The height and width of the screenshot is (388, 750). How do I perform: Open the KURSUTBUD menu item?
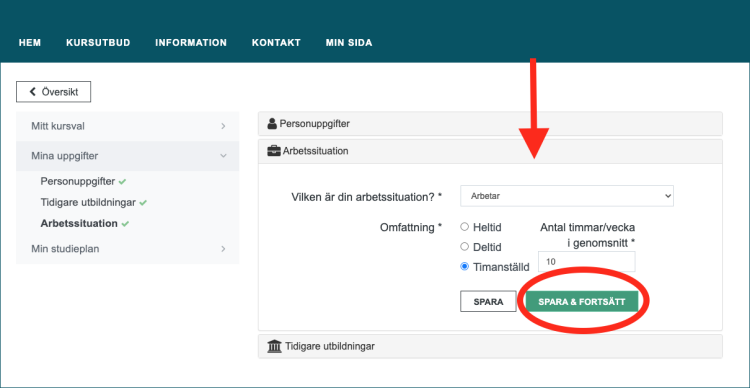(x=98, y=43)
